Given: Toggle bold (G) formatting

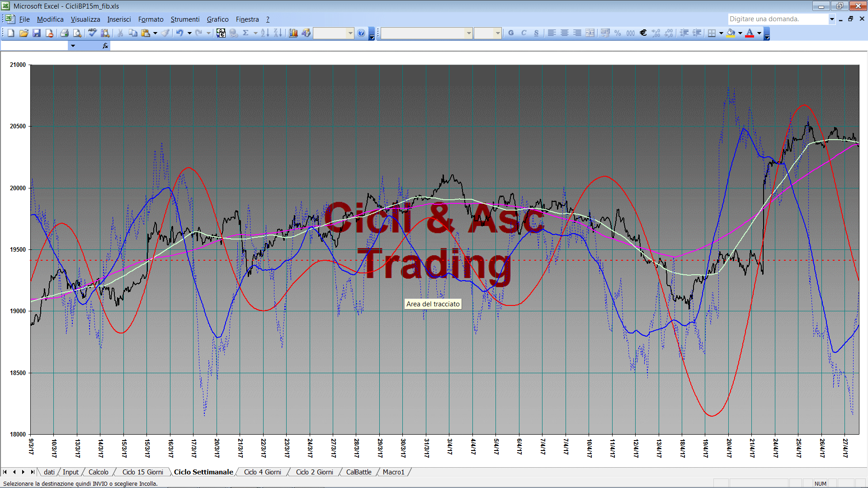Looking at the screenshot, I should pyautogui.click(x=511, y=33).
